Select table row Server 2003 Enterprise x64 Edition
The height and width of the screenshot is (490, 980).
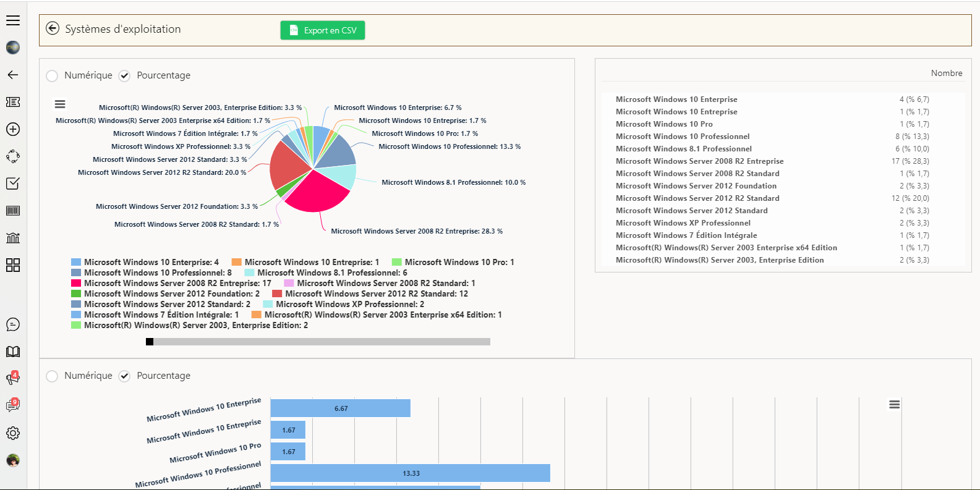tap(783, 247)
